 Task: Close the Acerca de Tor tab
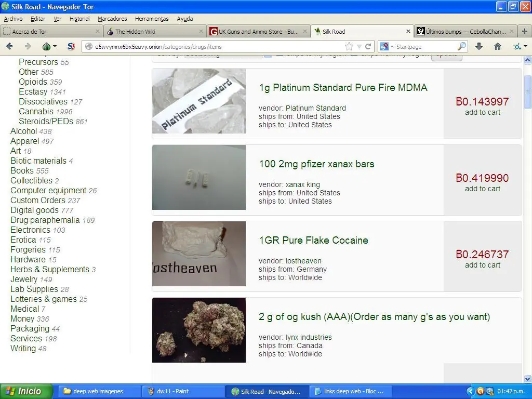pyautogui.click(x=98, y=31)
